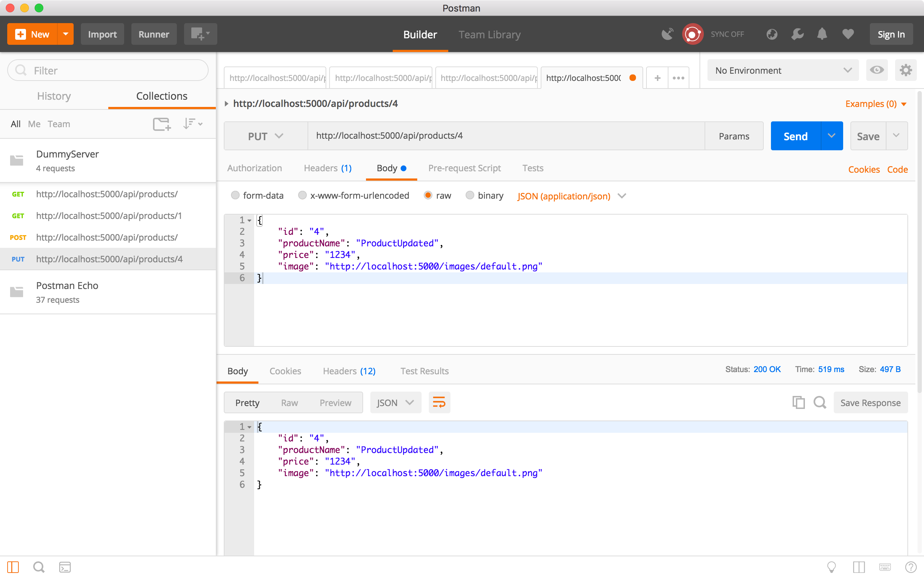Select binary body type
924x578 pixels.
coord(470,195)
